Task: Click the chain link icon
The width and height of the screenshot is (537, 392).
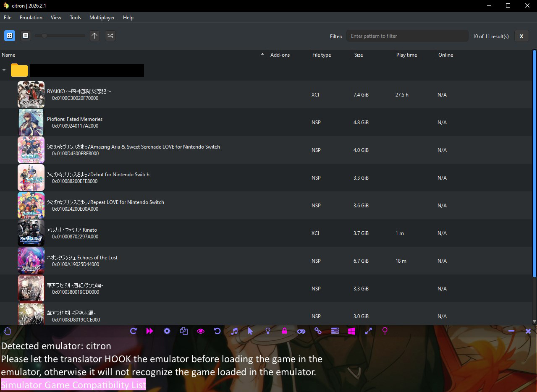Action: point(318,331)
